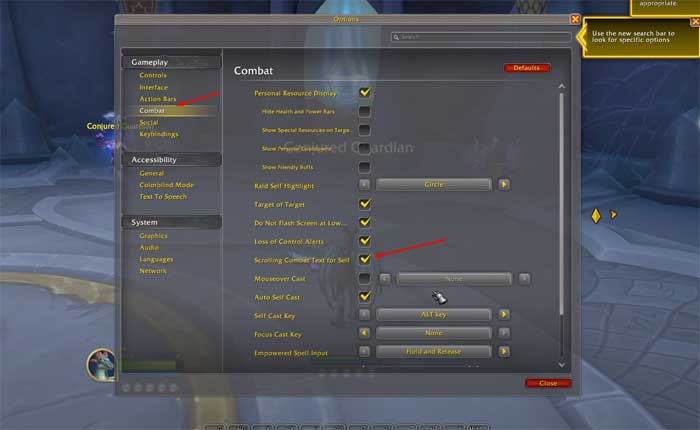The image size is (700, 430).
Task: Open the Action Bars settings category
Action: pos(158,99)
